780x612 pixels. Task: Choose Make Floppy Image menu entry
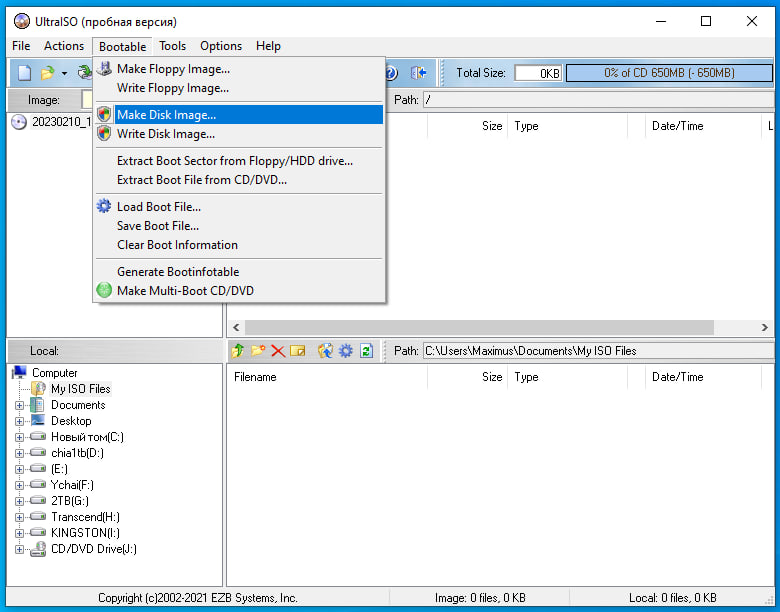[239, 69]
